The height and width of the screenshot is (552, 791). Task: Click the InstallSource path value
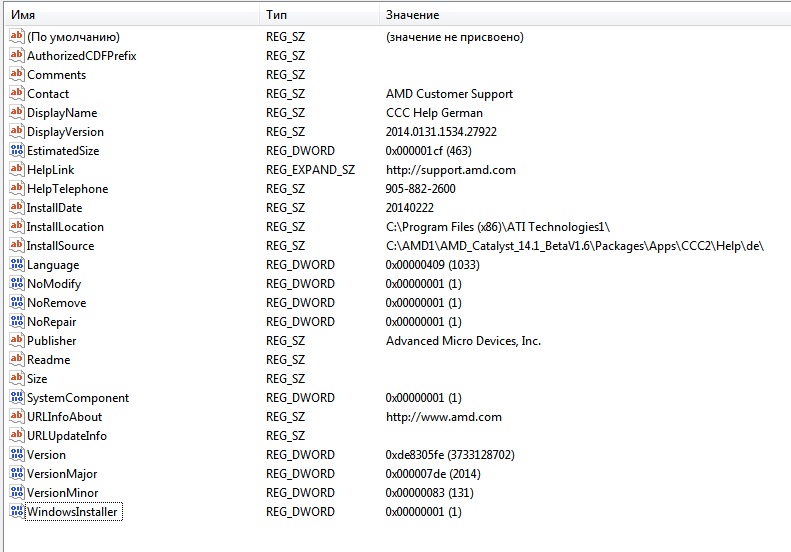point(575,246)
